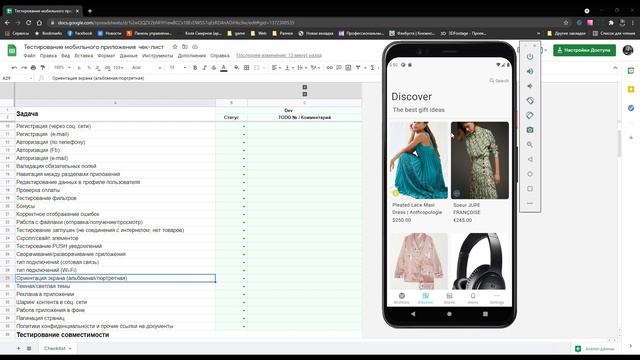This screenshot has height=360, width=640.
Task: Click the Functions sigma icon
Action: click(372, 67)
